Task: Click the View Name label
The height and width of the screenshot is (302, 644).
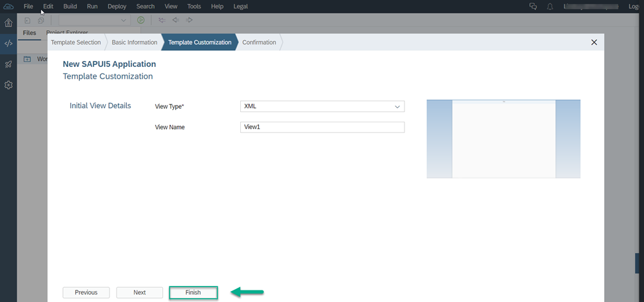Action: [x=169, y=127]
